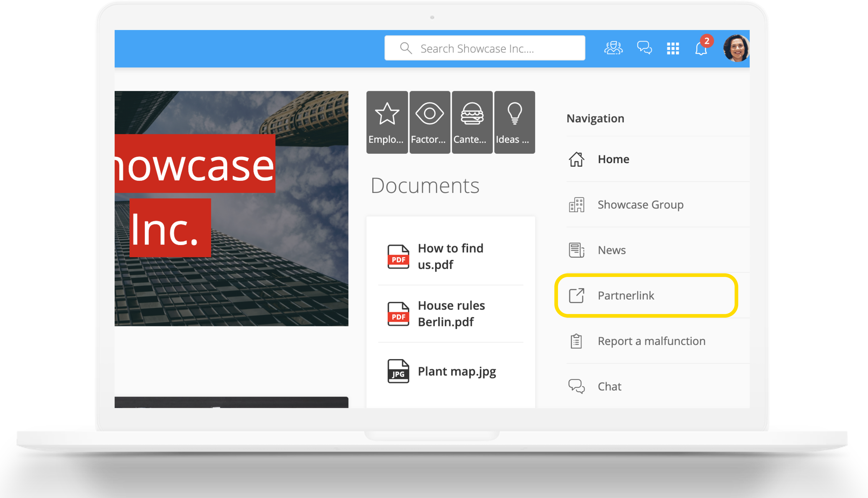Click the Chat speech bubbles icon in navigation
Screen dimensions: 868x498
(x=576, y=386)
